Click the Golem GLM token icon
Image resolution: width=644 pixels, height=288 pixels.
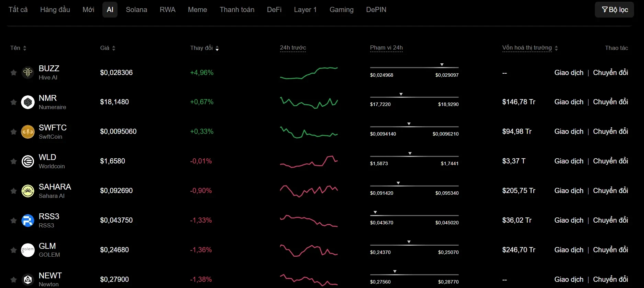[28, 250]
